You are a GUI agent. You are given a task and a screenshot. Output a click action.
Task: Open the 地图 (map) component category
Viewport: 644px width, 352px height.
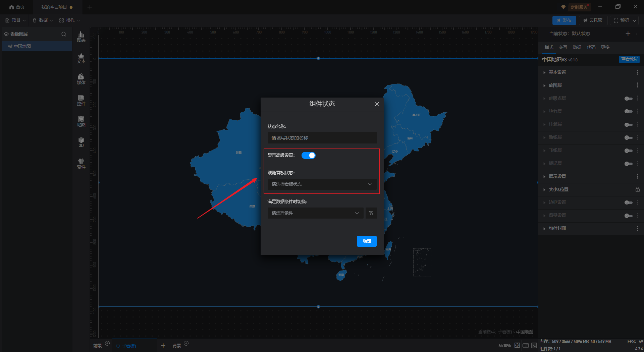tap(81, 121)
